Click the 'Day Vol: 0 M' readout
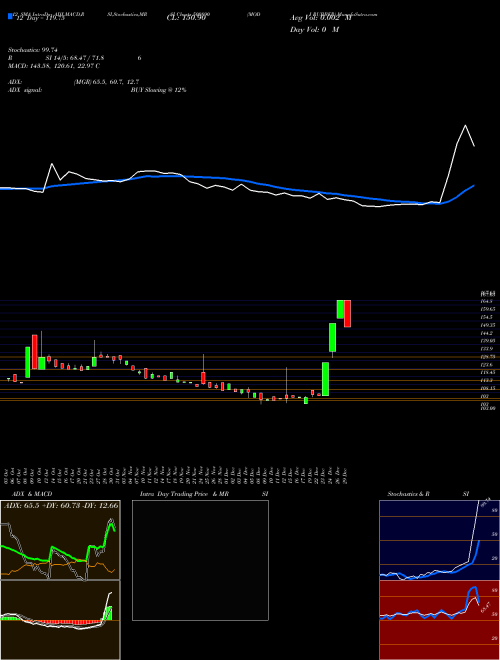The width and height of the screenshot is (500, 660). tap(314, 30)
